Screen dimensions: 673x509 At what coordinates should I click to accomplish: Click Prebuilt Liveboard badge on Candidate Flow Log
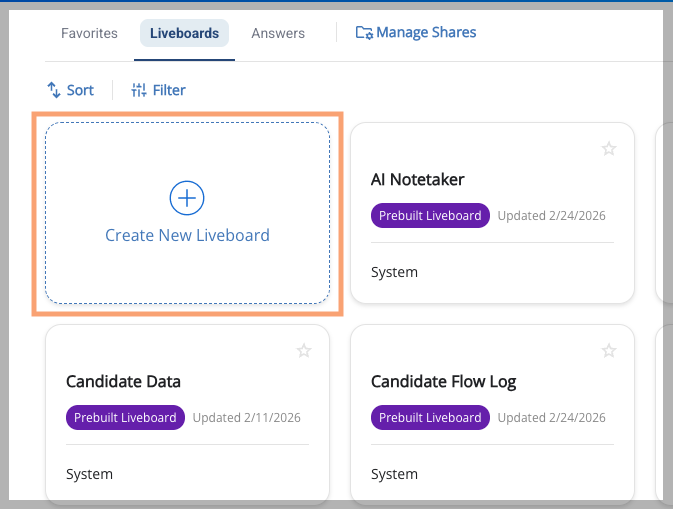[x=430, y=418]
